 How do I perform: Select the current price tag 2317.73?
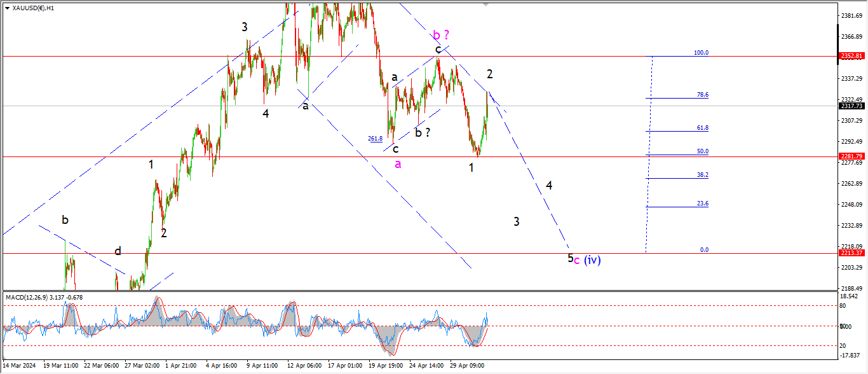point(851,106)
